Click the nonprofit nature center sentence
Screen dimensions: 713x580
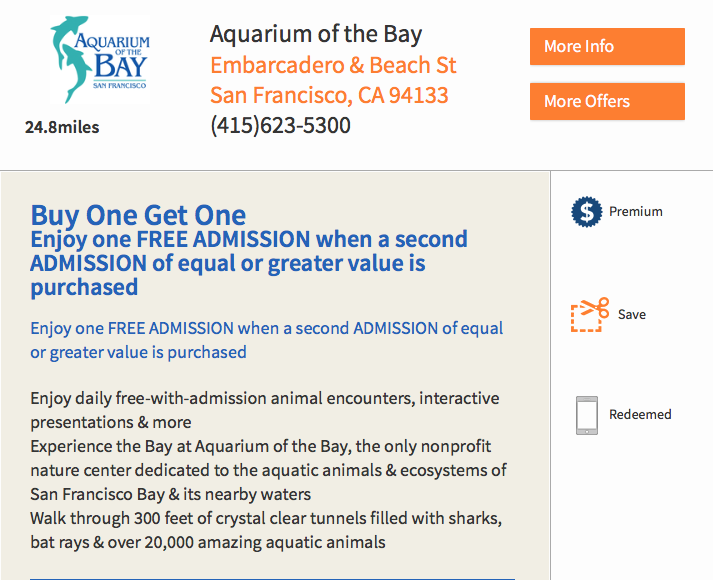[x=268, y=470]
